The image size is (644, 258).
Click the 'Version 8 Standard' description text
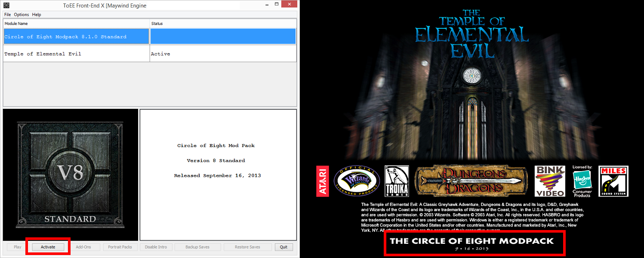(216, 160)
